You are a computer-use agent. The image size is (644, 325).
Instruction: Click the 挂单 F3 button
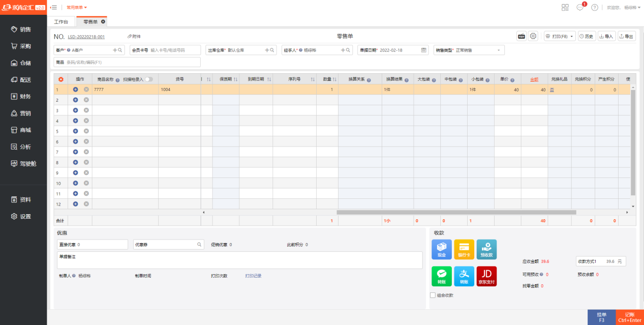point(601,317)
